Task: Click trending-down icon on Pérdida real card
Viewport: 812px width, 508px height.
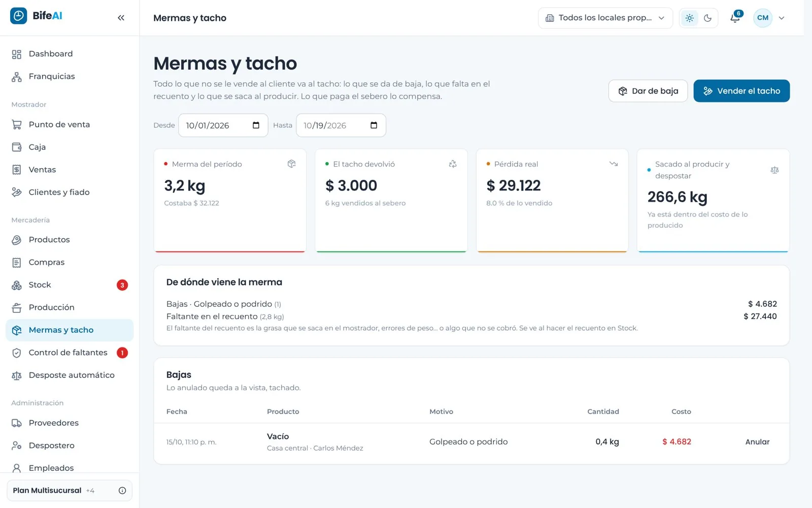Action: pos(614,164)
